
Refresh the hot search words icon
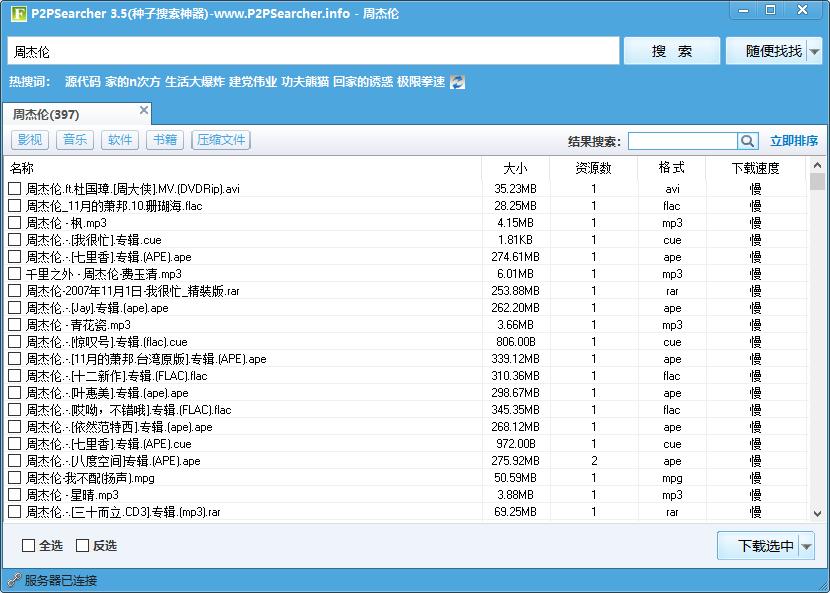point(457,82)
